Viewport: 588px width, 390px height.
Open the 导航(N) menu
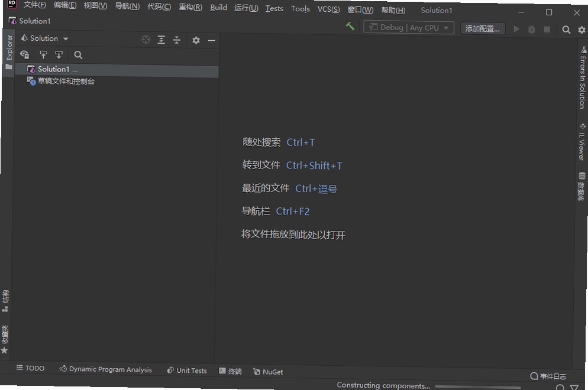click(x=127, y=6)
